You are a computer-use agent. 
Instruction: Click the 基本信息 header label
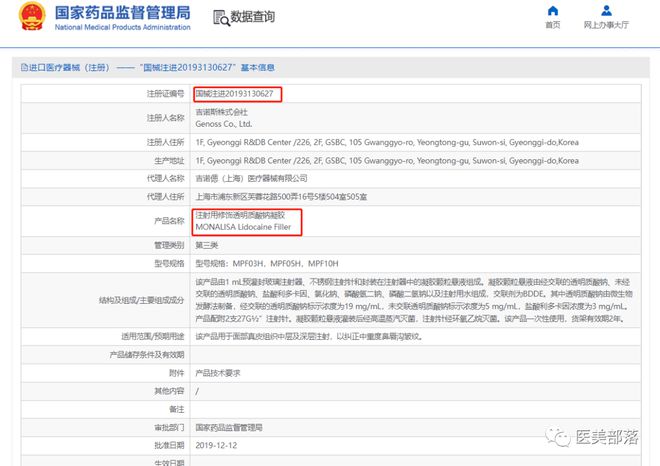258,67
